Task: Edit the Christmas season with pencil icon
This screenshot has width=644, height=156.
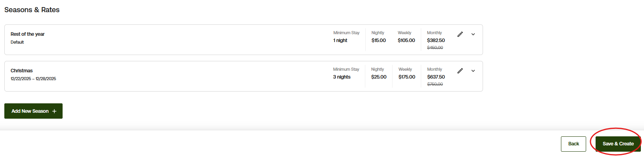Action: click(x=460, y=71)
